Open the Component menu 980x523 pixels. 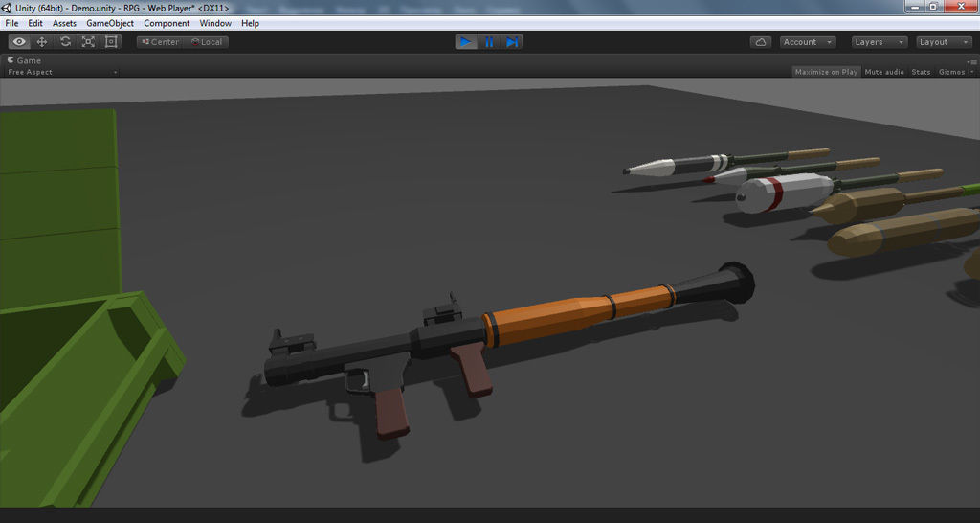167,23
